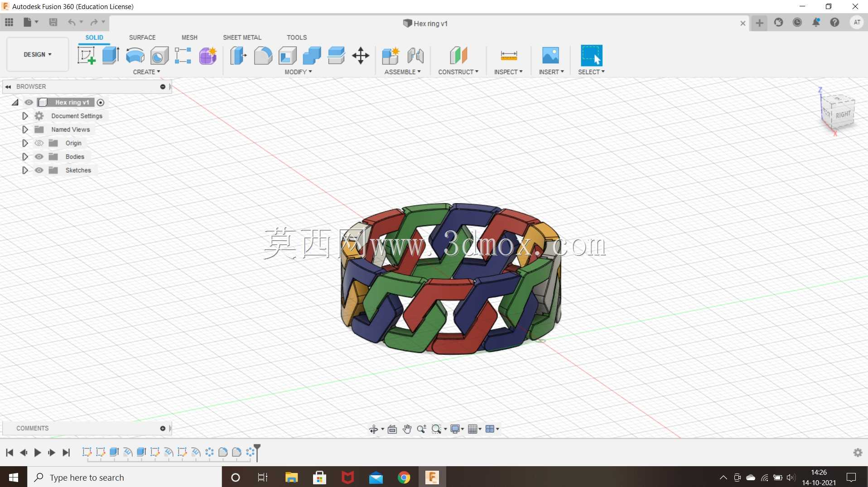This screenshot has height=487, width=868.
Task: Open the data panel grid icon
Action: 9,22
